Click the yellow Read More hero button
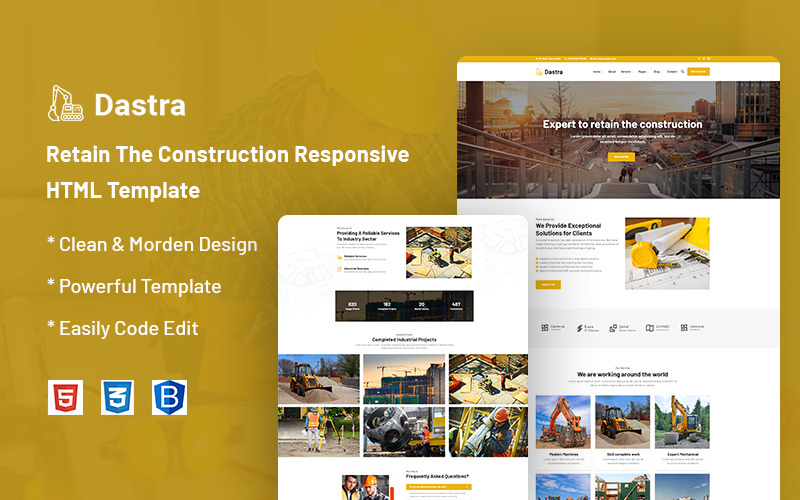This screenshot has height=500, width=800. coord(621,157)
